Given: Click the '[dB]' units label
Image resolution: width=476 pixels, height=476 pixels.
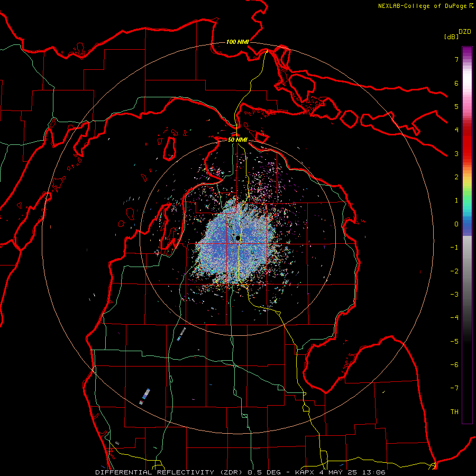Looking at the screenshot, I should (451, 36).
